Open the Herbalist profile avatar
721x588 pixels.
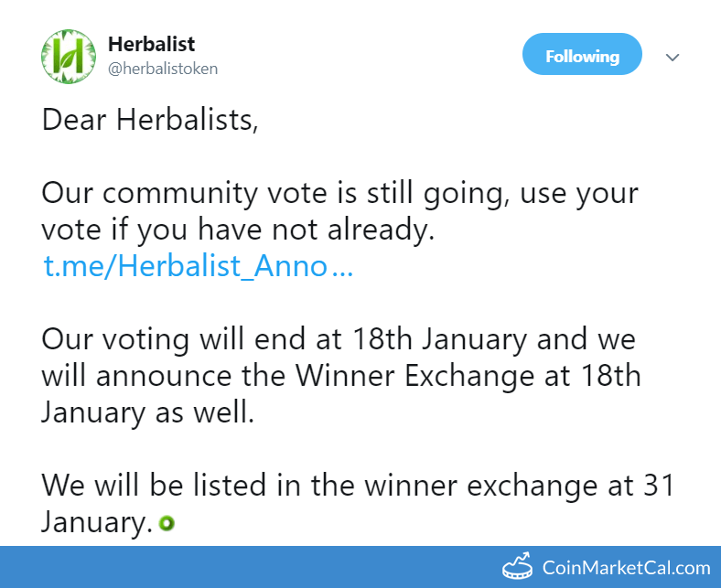[x=69, y=56]
